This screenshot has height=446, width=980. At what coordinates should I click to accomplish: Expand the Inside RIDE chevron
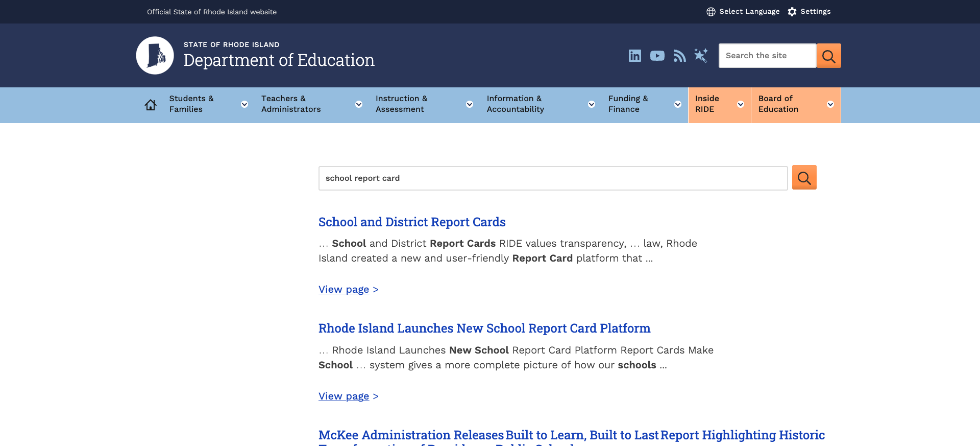tap(741, 104)
